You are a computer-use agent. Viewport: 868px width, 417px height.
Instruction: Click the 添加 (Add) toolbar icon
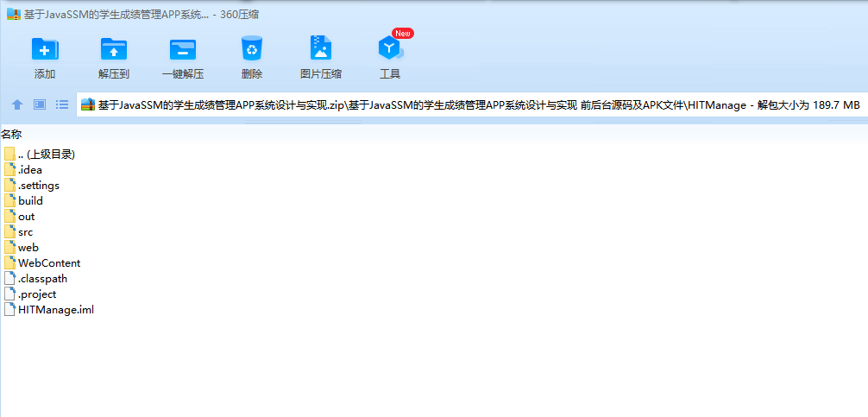tap(45, 48)
